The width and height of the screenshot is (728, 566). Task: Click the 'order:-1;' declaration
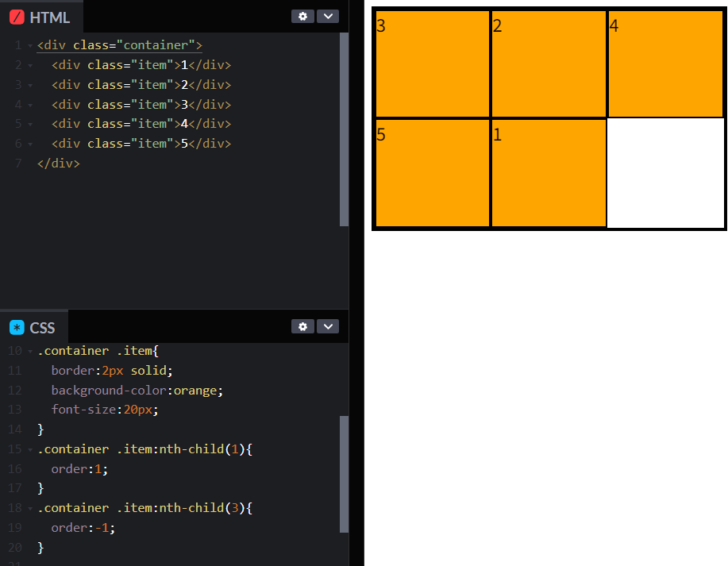[83, 528]
